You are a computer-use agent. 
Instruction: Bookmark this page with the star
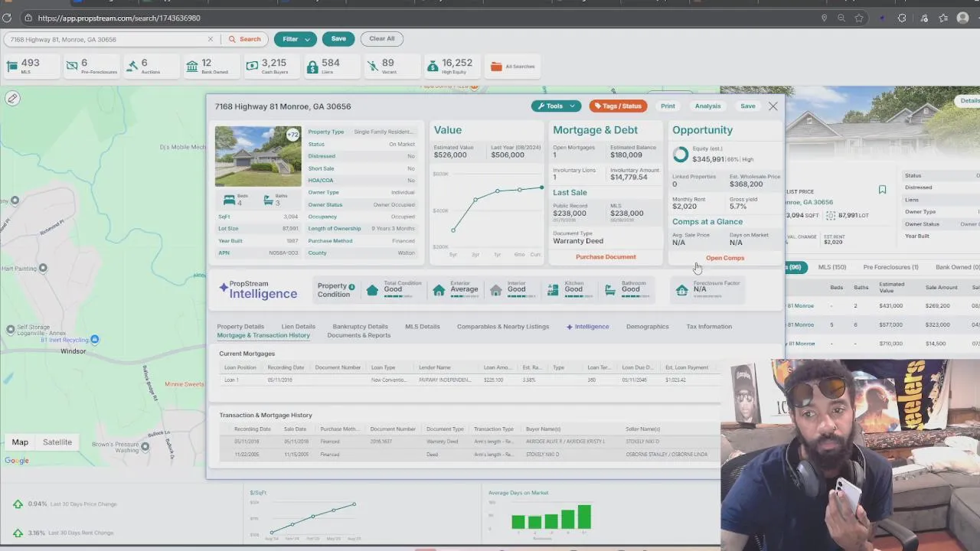(859, 18)
